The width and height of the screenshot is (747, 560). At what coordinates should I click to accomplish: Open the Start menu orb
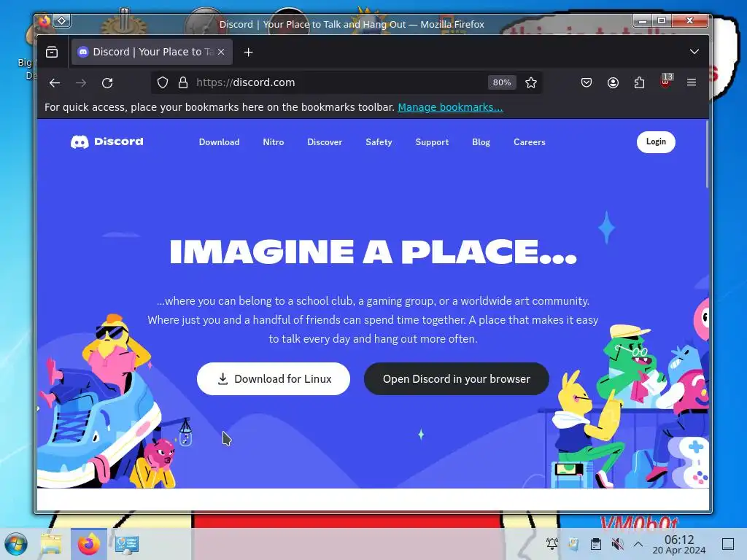click(16, 544)
